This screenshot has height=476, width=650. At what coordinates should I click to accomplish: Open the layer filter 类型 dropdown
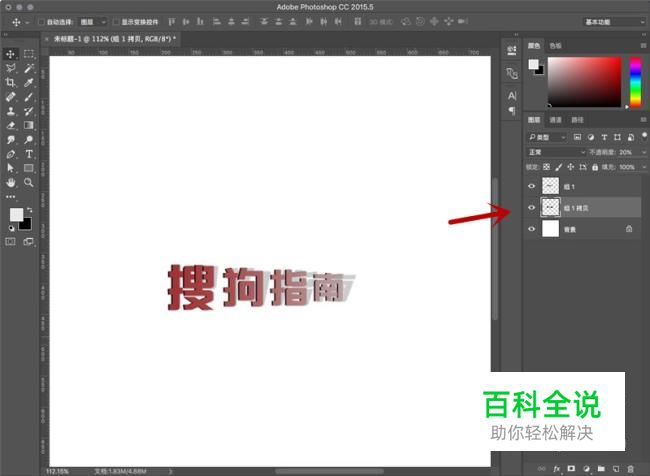click(546, 137)
